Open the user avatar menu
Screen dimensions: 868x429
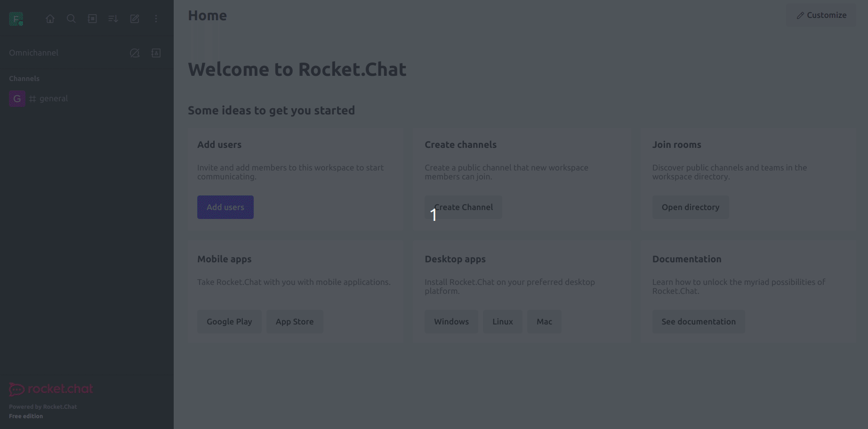(16, 19)
